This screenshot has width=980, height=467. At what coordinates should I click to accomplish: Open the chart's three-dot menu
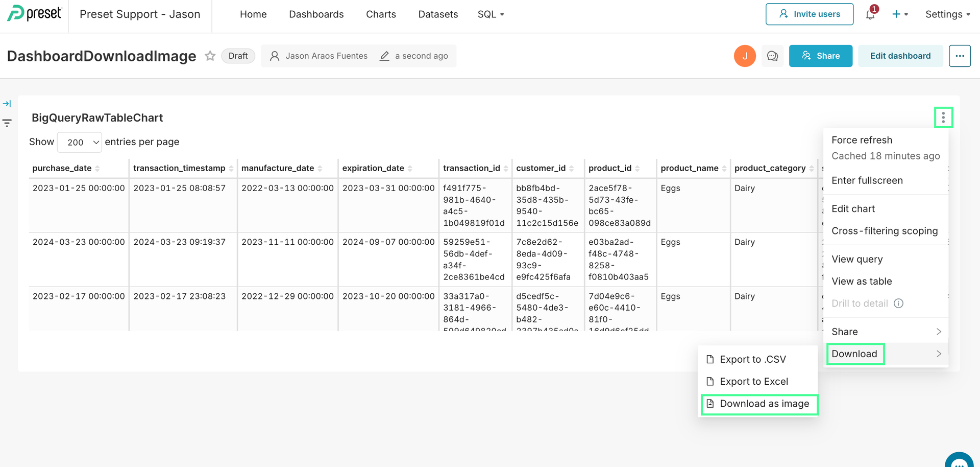pos(943,118)
